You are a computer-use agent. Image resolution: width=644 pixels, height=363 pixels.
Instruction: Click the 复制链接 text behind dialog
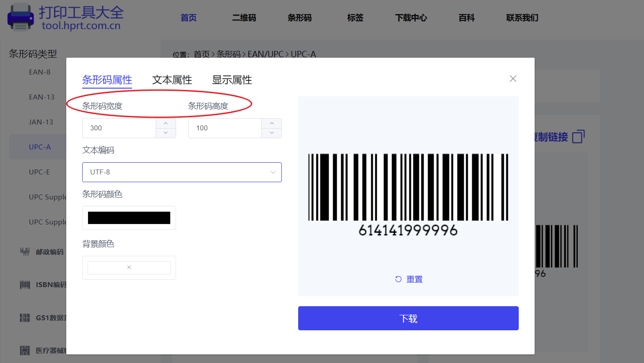551,137
